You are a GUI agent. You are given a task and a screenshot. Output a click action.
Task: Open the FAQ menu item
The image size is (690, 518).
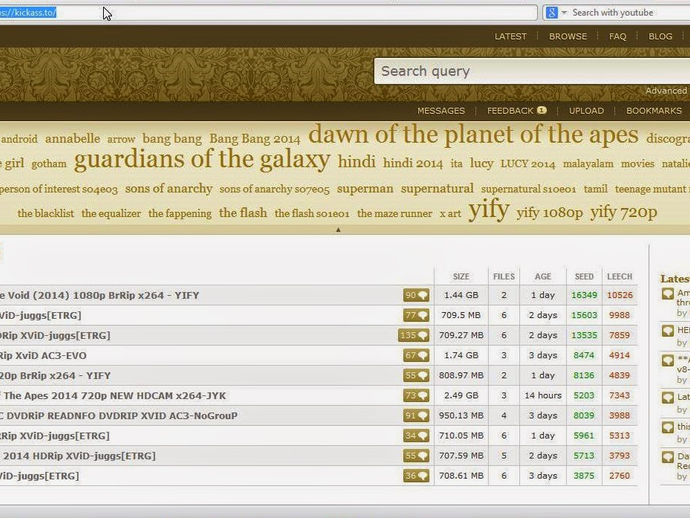(617, 37)
